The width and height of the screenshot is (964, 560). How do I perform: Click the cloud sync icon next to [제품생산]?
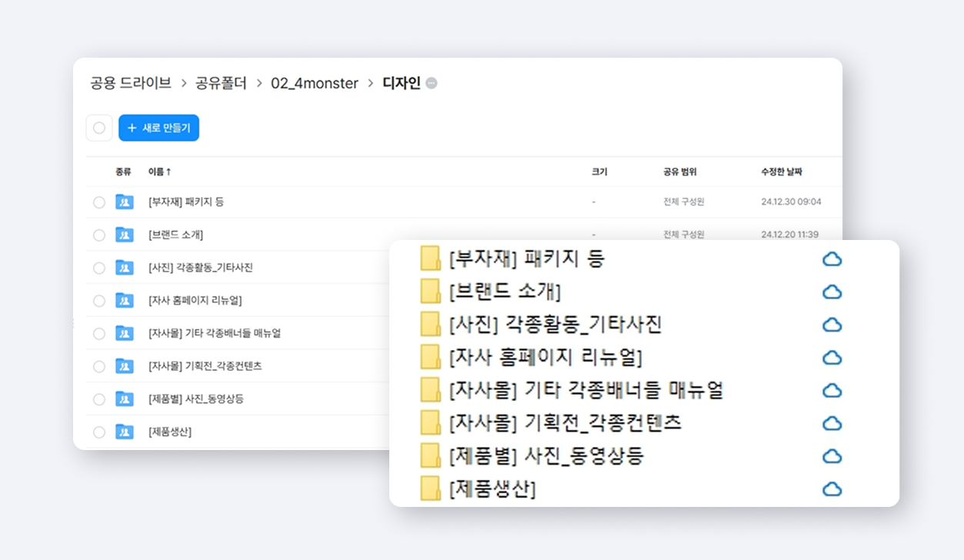832,488
